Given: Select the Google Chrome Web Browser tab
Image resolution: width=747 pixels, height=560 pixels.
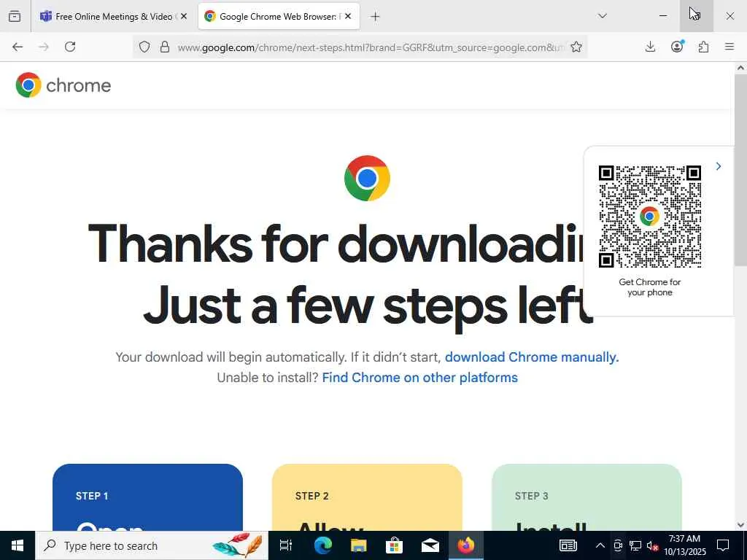Looking at the screenshot, I should pyautogui.click(x=279, y=16).
